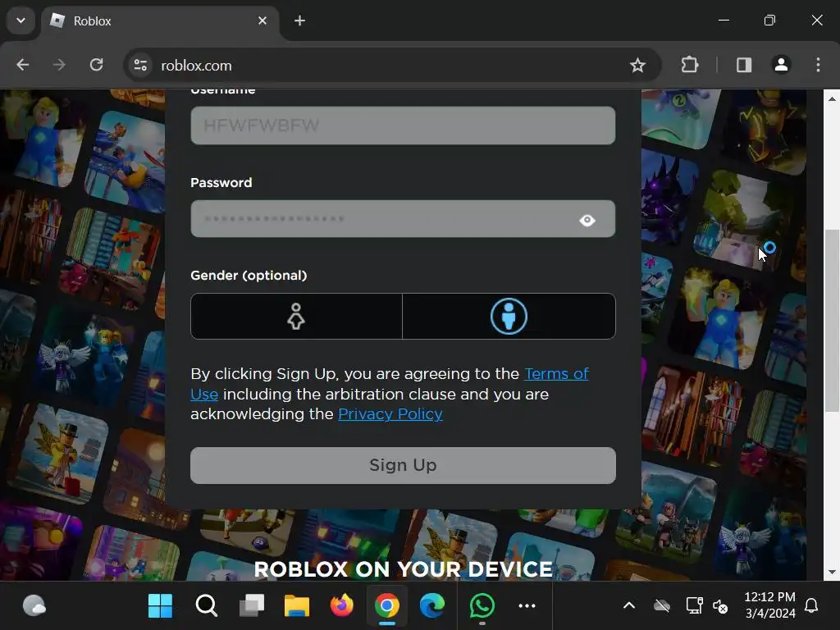Reload the Roblox page
The width and height of the screenshot is (840, 630).
click(x=97, y=66)
